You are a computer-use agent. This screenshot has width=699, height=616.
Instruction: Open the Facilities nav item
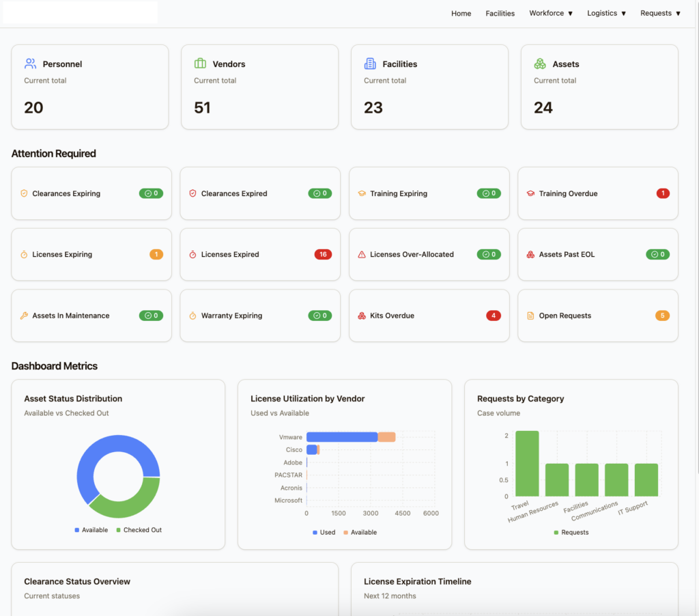500,13
